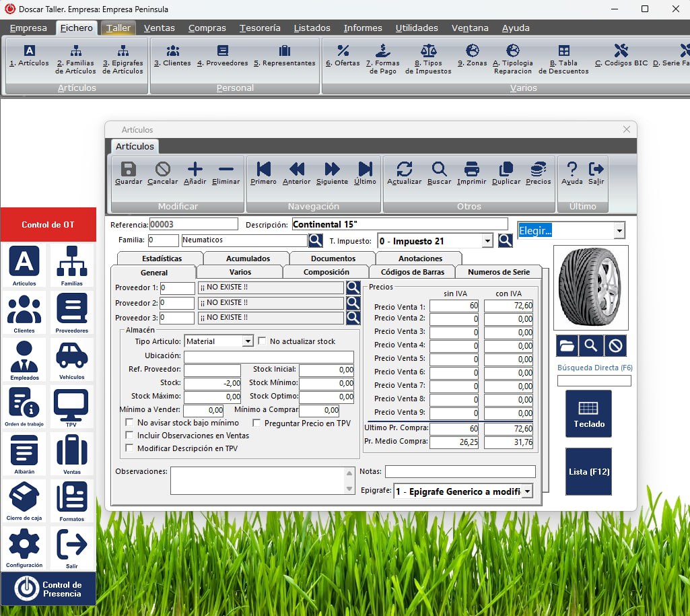The height and width of the screenshot is (616, 690).
Task: Enable No actualizar stock checkbox
Action: click(263, 341)
